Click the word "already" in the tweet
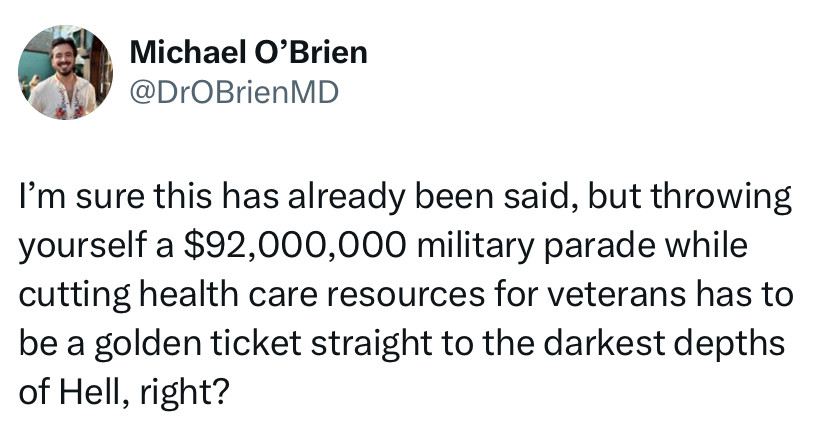The height and width of the screenshot is (438, 828). click(345, 198)
